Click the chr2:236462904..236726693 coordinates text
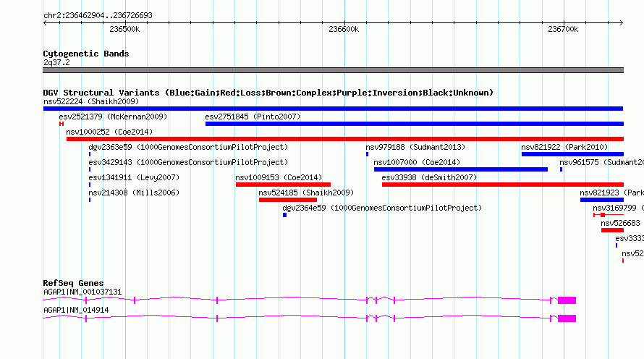The width and height of the screenshot is (644, 359). [x=98, y=15]
